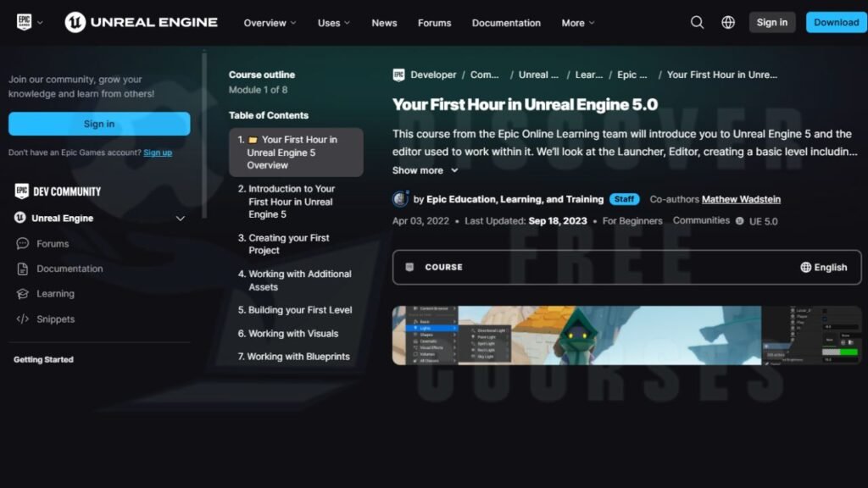Open the language globe icon
Viewport: 868px width, 488px height.
728,22
